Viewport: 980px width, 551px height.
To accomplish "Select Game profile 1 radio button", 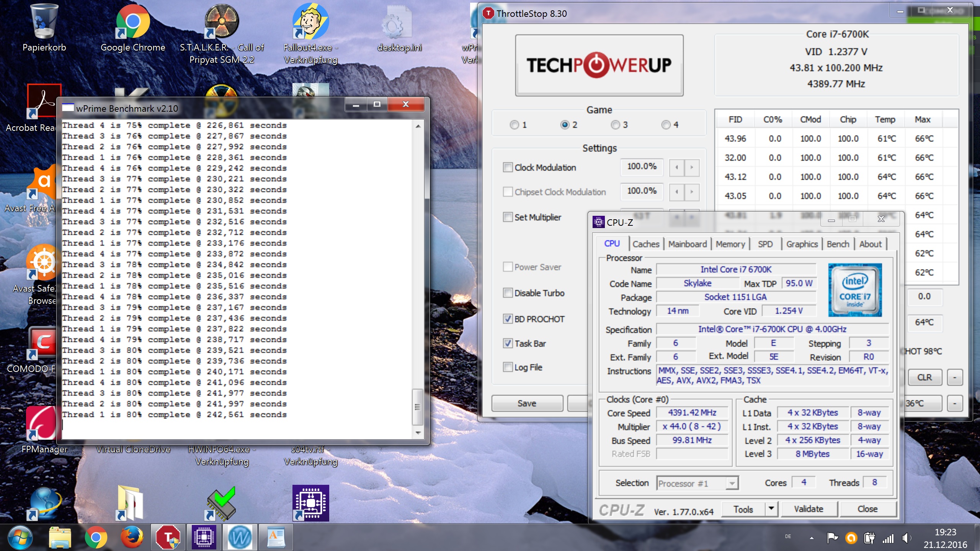I will coord(514,125).
